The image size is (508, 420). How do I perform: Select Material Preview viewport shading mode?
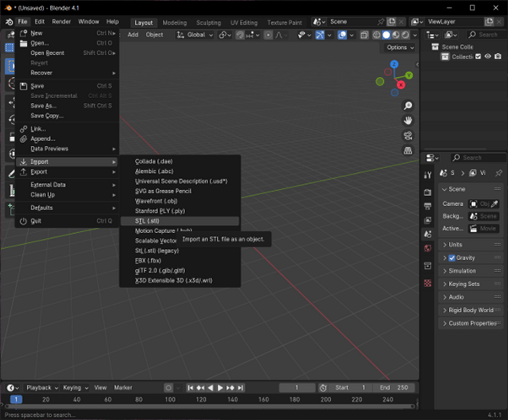[x=396, y=35]
